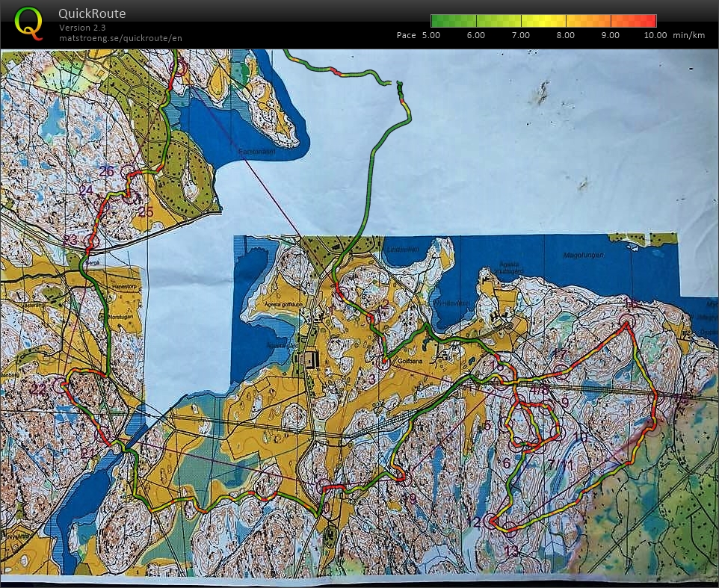Click control number 10 on map
The width and height of the screenshot is (719, 588).
click(581, 437)
